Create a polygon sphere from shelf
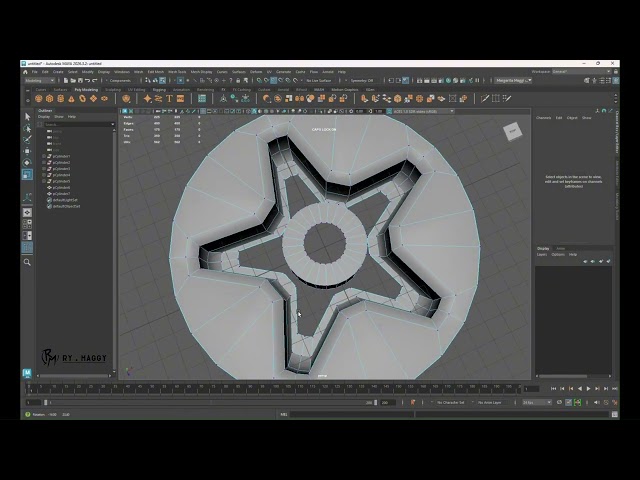The height and width of the screenshot is (480, 640). tap(39, 98)
